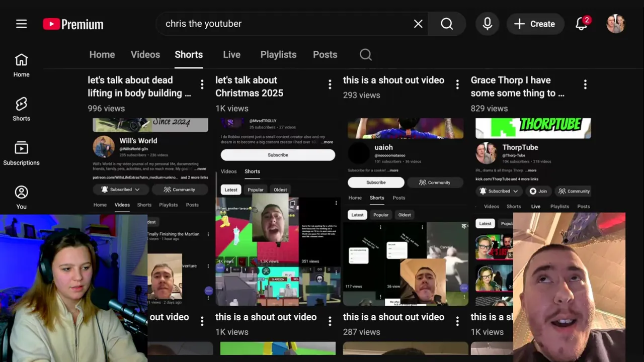This screenshot has width=644, height=362.
Task: Open Subscriptions in the sidebar
Action: 21,153
